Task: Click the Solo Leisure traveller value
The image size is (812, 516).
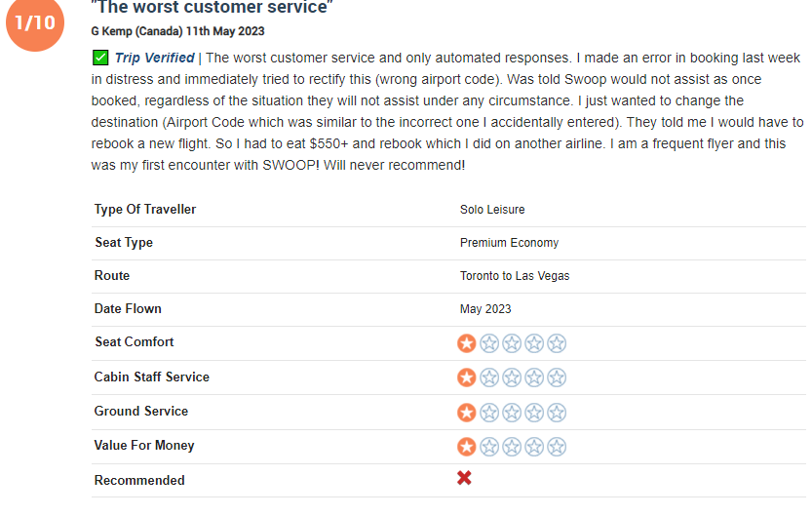Action: [x=492, y=210]
